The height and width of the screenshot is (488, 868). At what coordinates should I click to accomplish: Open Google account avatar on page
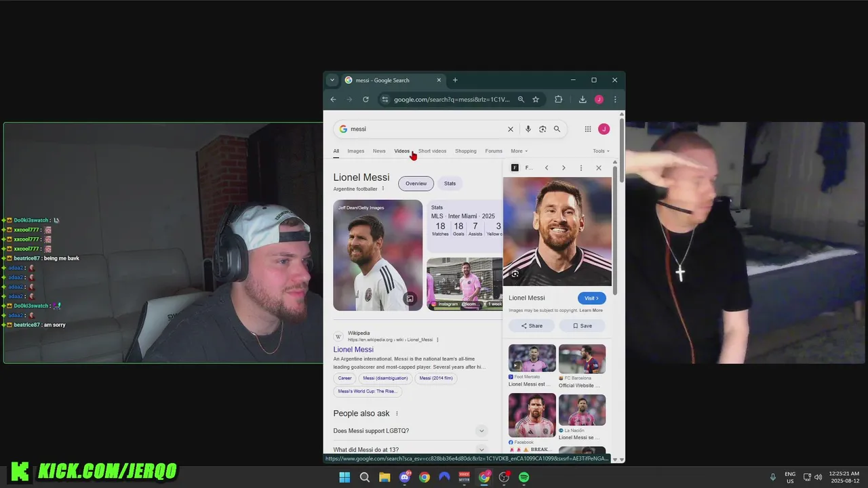pos(604,129)
